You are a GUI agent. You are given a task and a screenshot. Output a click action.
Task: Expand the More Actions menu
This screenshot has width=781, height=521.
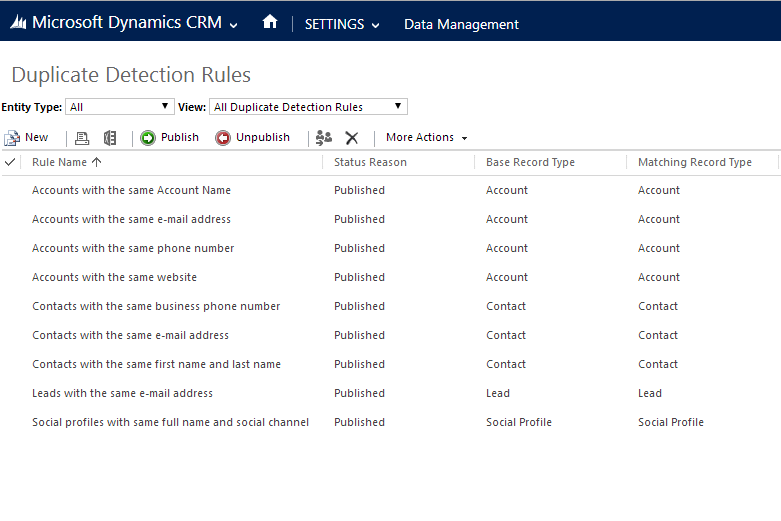click(427, 138)
